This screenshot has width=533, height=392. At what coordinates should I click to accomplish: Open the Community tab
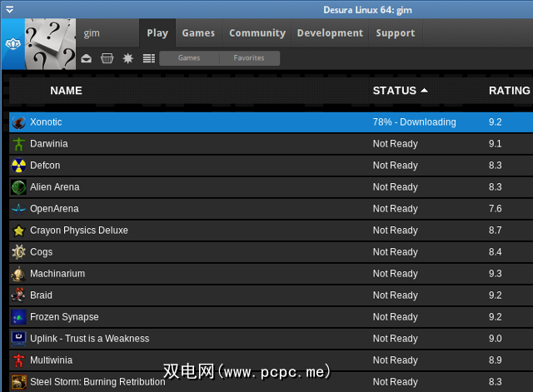[x=257, y=33]
